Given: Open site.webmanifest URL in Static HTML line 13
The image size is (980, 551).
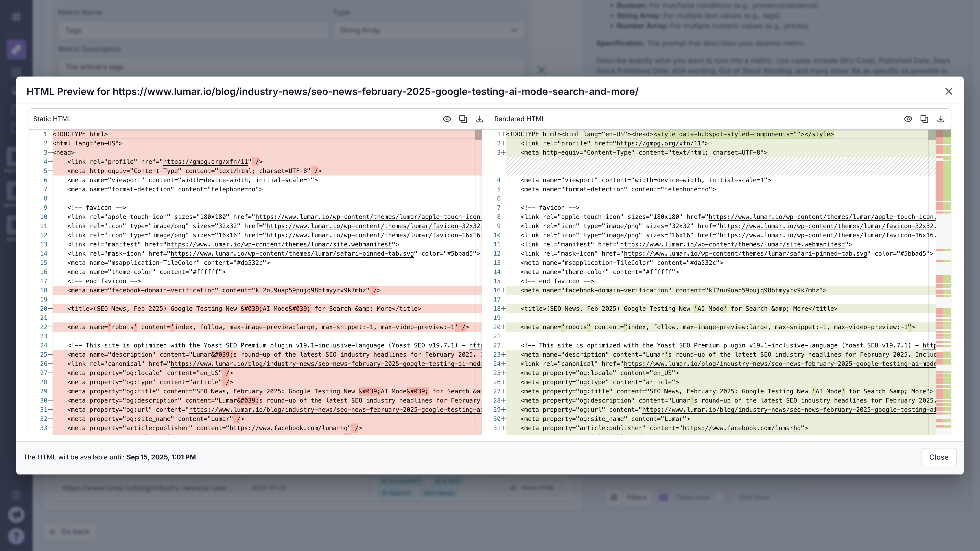Looking at the screenshot, I should click(x=279, y=244).
